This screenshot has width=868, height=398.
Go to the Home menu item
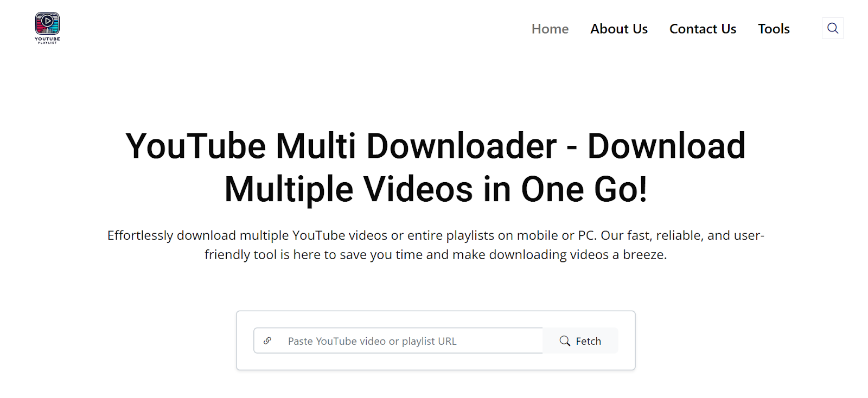point(550,29)
